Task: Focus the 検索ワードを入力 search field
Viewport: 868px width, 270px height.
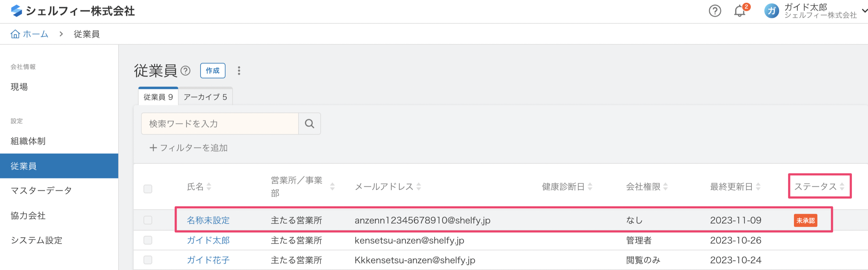Action: (220, 124)
